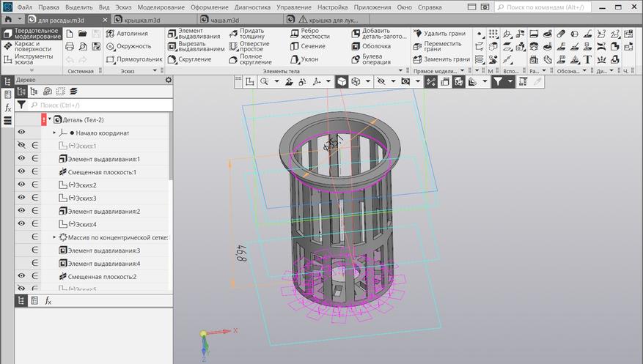The height and width of the screenshot is (364, 643).
Task: Expand the Начало координат tree node
Action: click(54, 133)
